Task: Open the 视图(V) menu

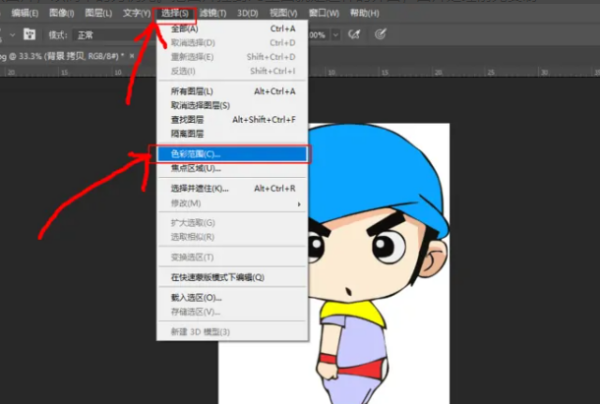Action: (283, 13)
